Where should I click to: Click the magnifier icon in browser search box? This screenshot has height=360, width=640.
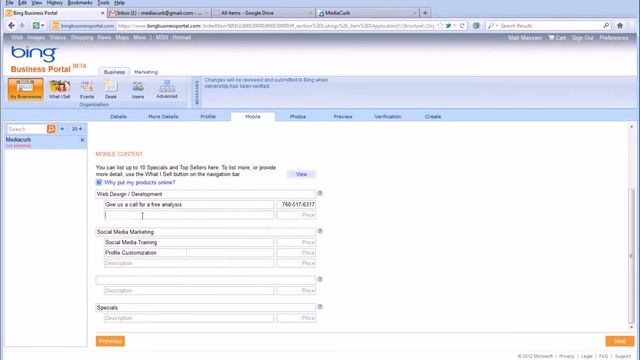(606, 26)
